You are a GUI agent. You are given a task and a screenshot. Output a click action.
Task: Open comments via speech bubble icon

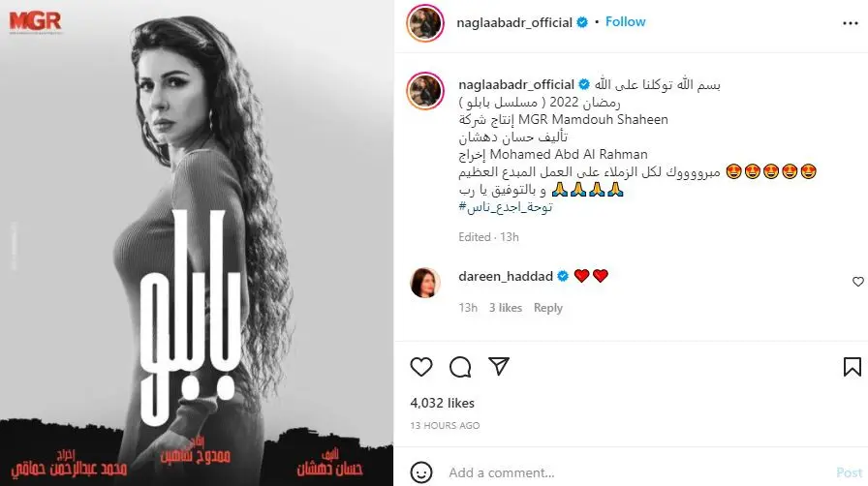tap(460, 367)
